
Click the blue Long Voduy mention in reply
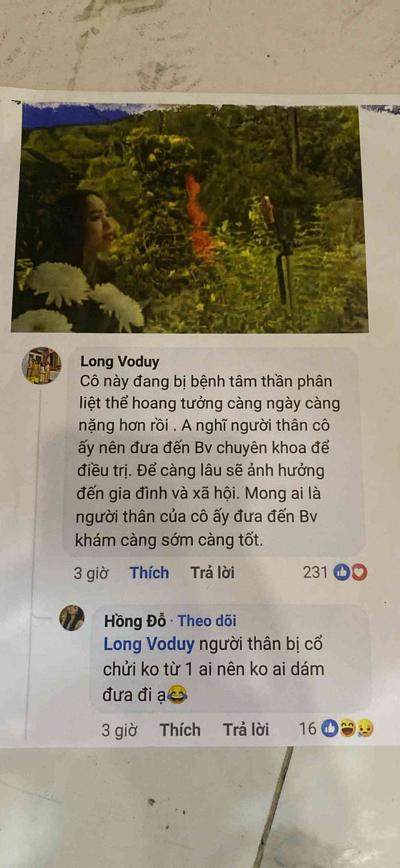pos(149,644)
